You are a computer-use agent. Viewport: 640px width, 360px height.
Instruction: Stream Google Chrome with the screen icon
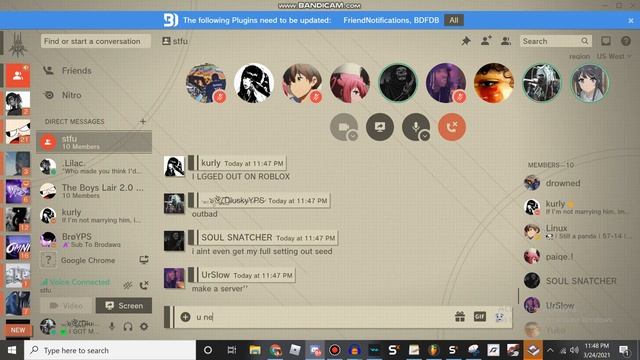(144, 260)
